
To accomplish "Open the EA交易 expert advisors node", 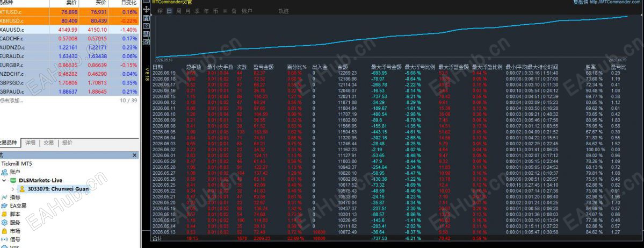I will click(15, 206).
